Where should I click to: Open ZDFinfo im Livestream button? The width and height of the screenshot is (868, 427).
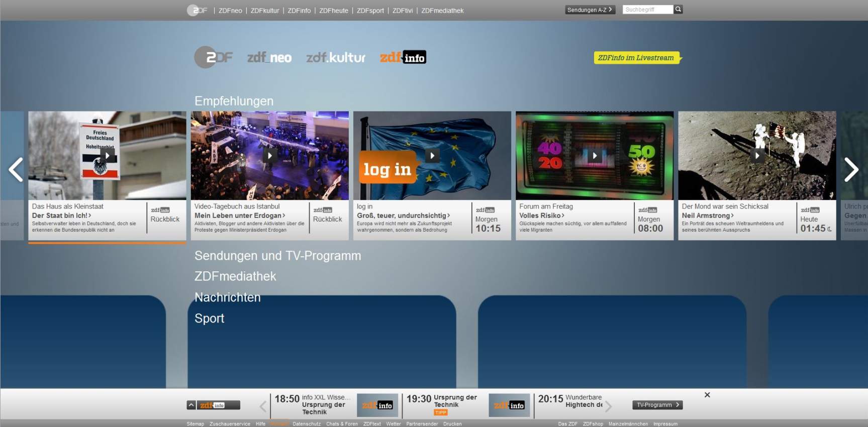point(637,58)
